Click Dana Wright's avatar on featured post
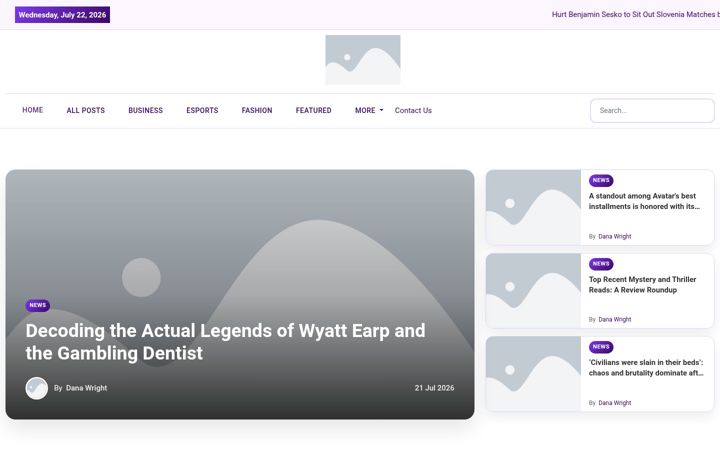Screen dimensions: 720x450 pyautogui.click(x=37, y=388)
